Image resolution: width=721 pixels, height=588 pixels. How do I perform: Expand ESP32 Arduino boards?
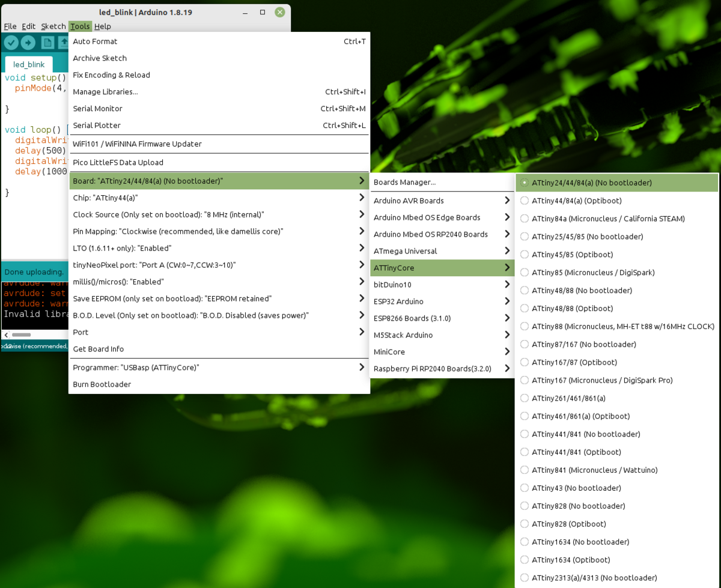coord(442,302)
